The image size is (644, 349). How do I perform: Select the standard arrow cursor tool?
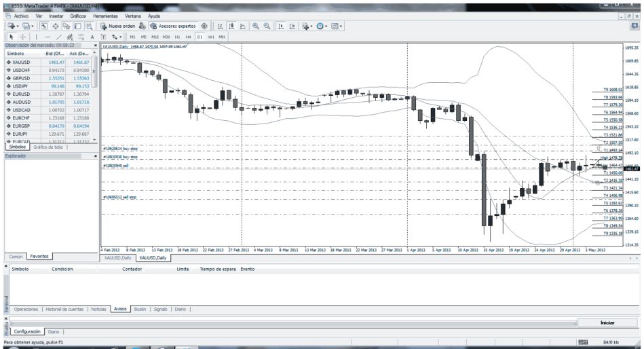tap(11, 36)
